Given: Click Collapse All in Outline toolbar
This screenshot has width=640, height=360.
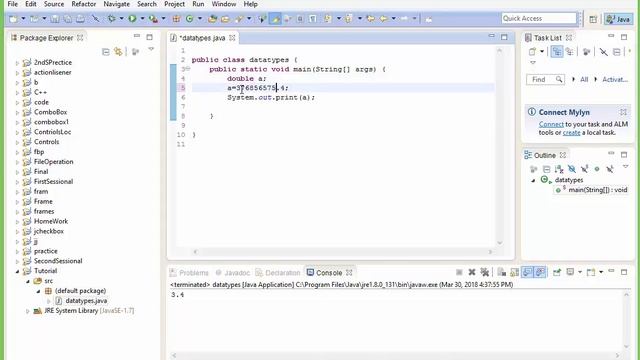Looking at the screenshot, I should click(546, 169).
